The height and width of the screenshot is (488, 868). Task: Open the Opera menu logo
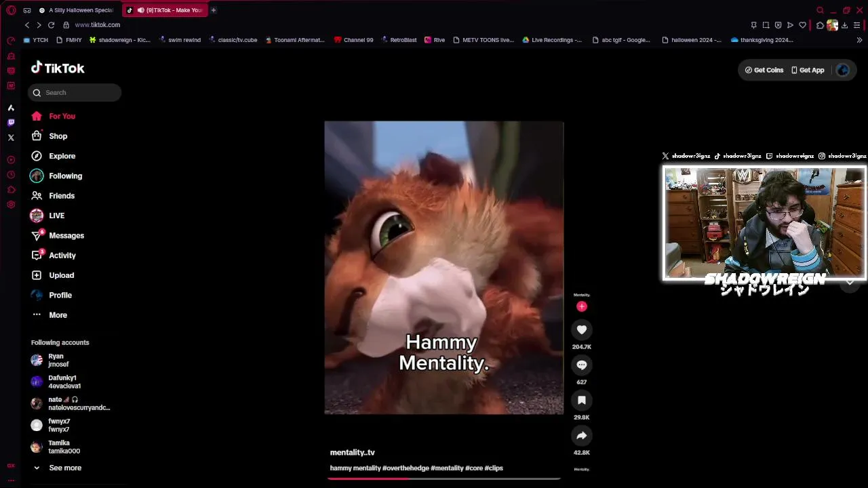click(x=11, y=10)
